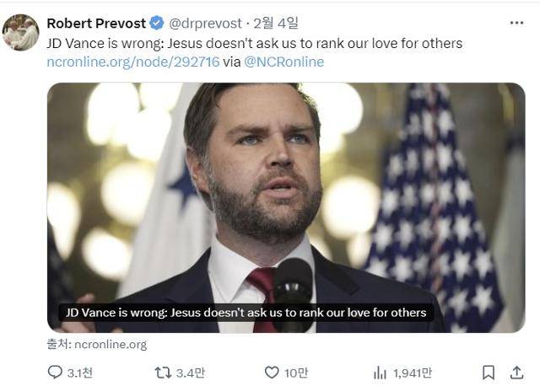Open the JD Vance article preview image
Screen dimensions: 540x392
285,185
